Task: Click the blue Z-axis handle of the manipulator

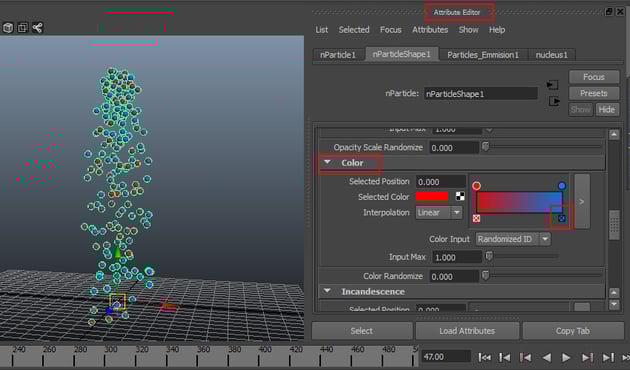Action: point(109,311)
